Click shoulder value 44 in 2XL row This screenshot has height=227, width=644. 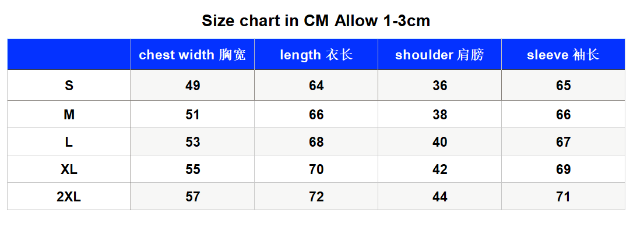pos(439,197)
